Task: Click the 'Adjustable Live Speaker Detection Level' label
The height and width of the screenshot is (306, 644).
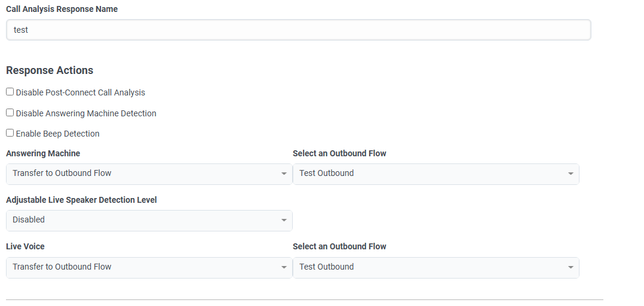Action: (81, 200)
